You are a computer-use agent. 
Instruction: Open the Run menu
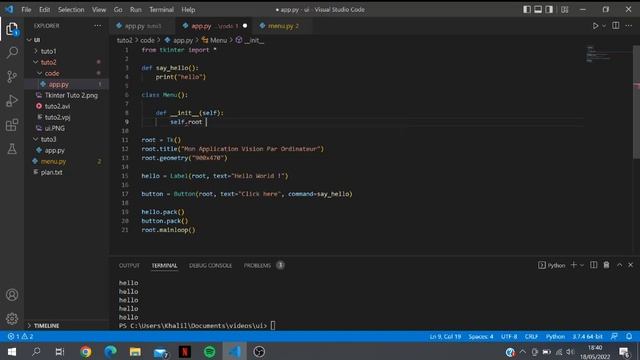[x=136, y=9]
